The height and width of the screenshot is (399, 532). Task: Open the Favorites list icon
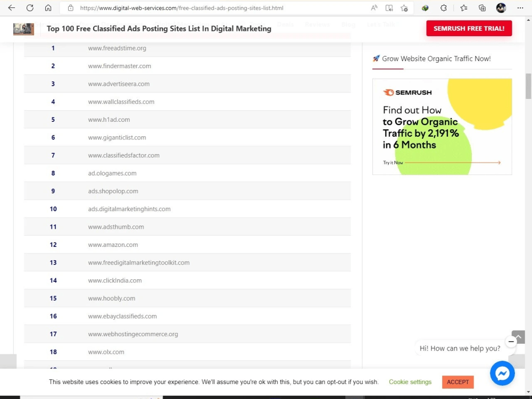(464, 8)
